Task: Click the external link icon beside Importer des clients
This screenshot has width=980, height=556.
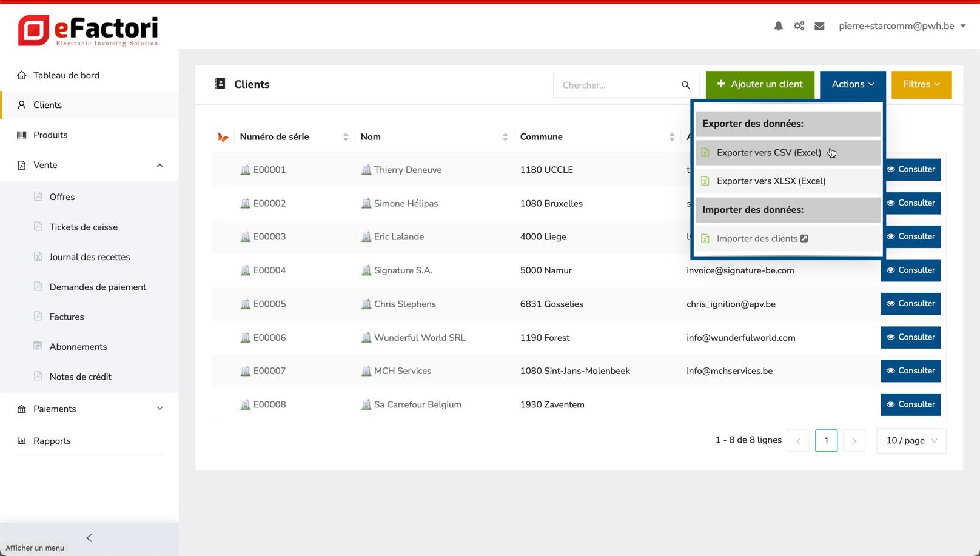Action: (x=804, y=238)
